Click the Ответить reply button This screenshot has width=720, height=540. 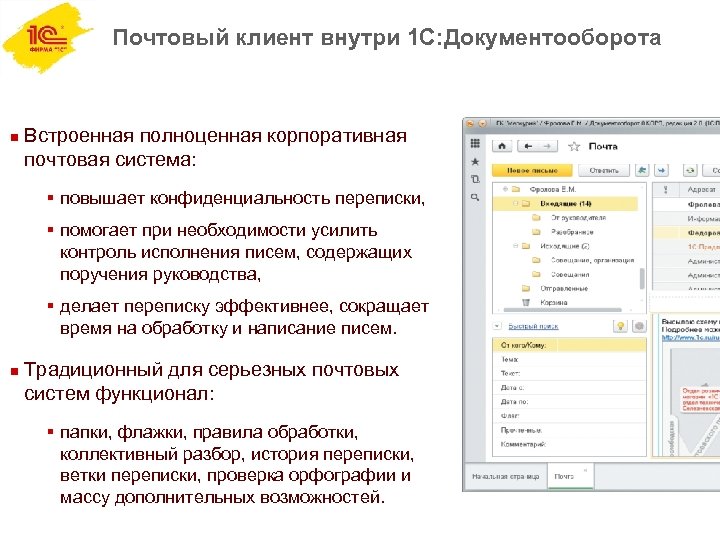coord(604,170)
